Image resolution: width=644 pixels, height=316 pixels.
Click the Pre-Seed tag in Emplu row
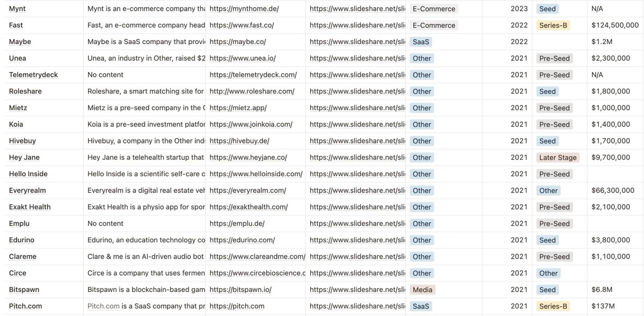click(x=554, y=224)
